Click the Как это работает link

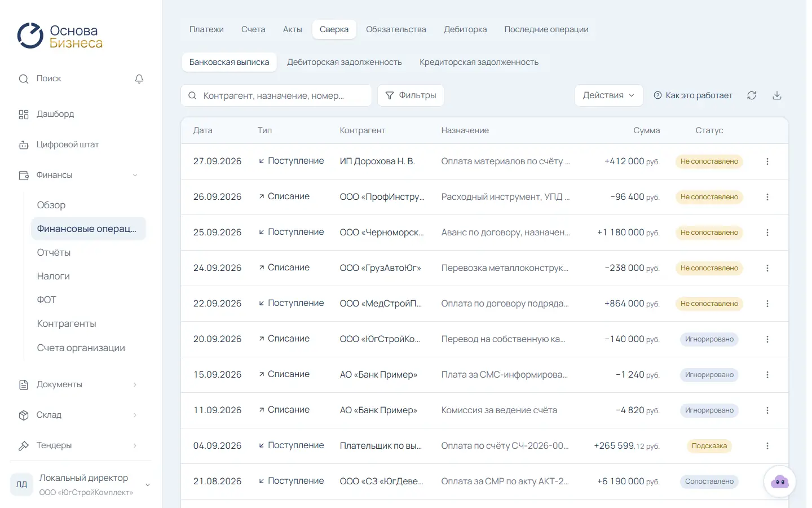[693, 95]
